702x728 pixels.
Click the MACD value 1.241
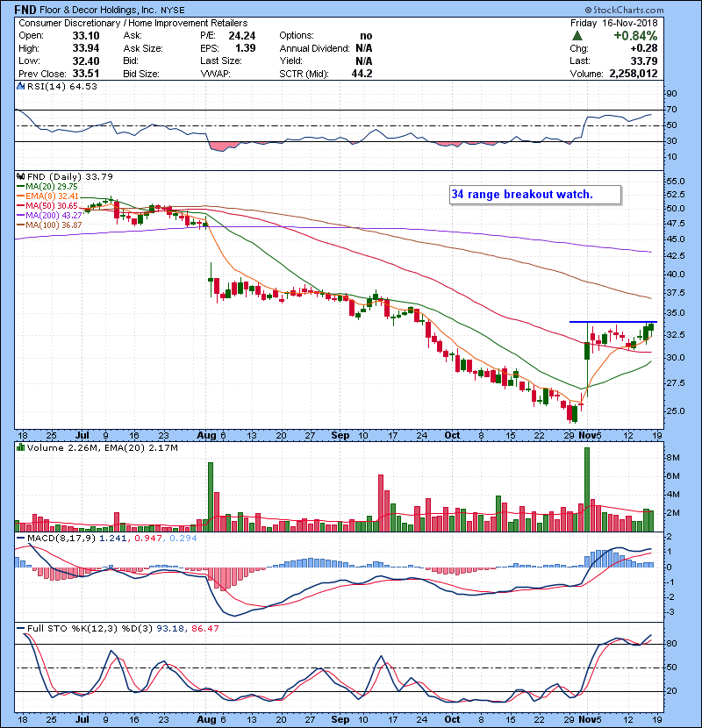click(113, 539)
